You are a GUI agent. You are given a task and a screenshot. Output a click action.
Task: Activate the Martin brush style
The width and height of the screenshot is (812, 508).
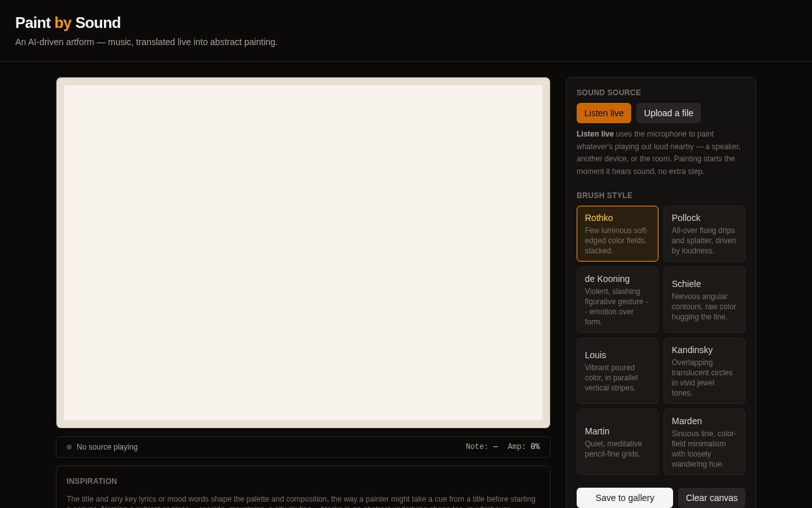(x=617, y=442)
